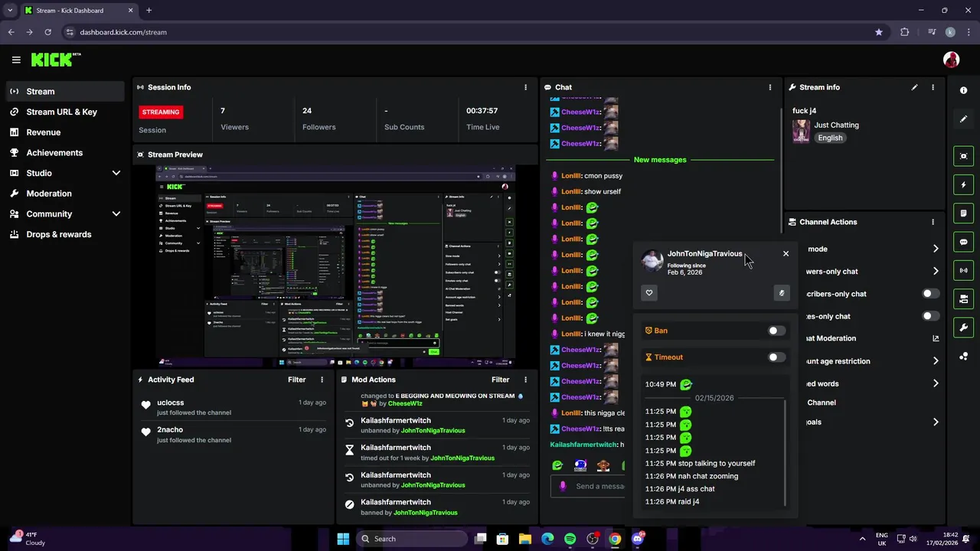Click CheeseW1z username in Mod Actions
The height and width of the screenshot is (551, 980).
[405, 403]
